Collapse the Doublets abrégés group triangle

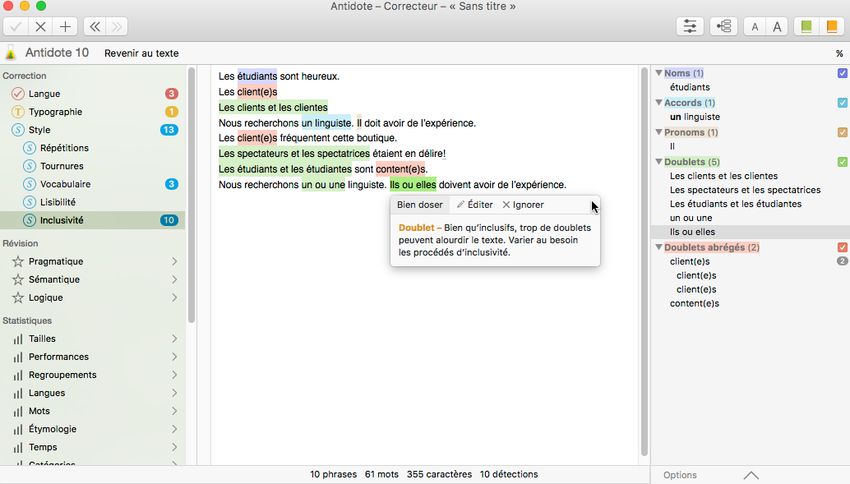click(x=659, y=247)
